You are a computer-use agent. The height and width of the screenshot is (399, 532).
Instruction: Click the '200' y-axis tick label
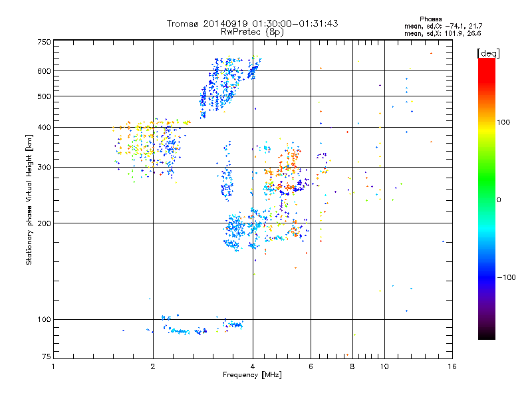coord(44,223)
